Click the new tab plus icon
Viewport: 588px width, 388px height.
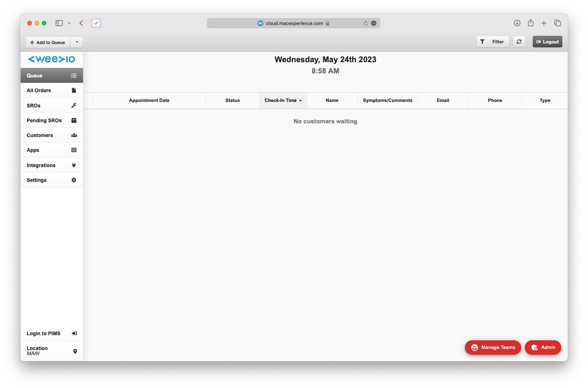544,23
